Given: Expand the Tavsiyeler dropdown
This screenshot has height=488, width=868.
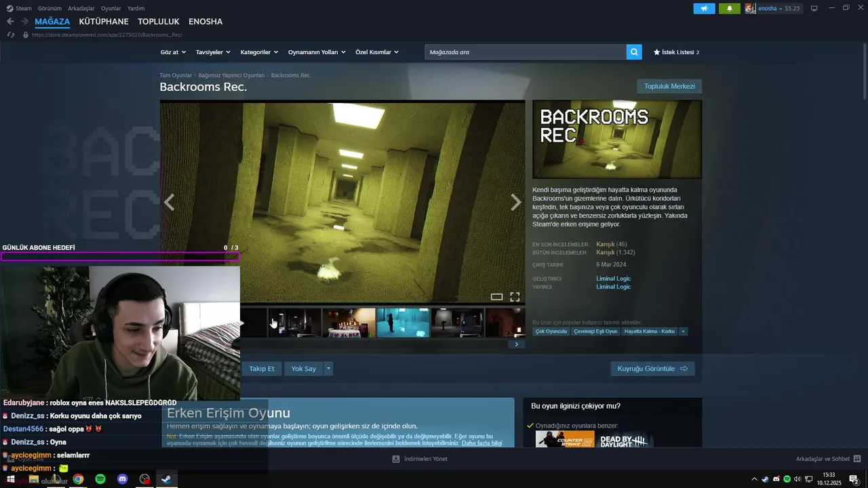Looking at the screenshot, I should click(x=213, y=52).
